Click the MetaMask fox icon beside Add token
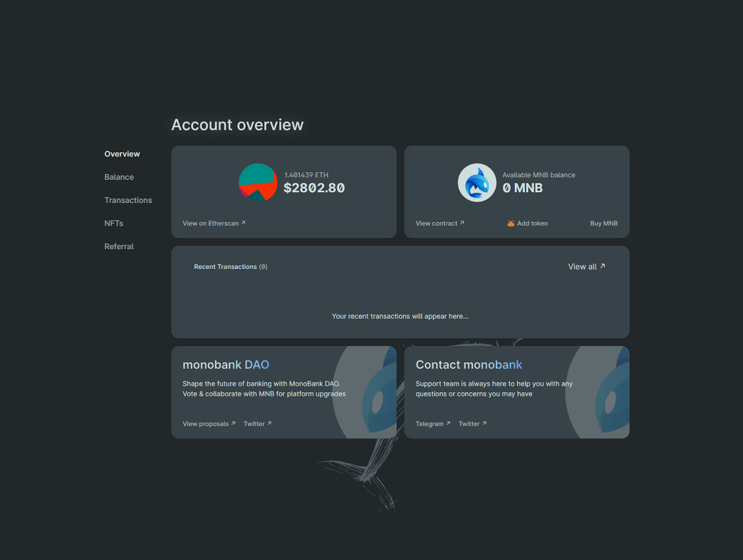The height and width of the screenshot is (560, 743). (x=511, y=223)
